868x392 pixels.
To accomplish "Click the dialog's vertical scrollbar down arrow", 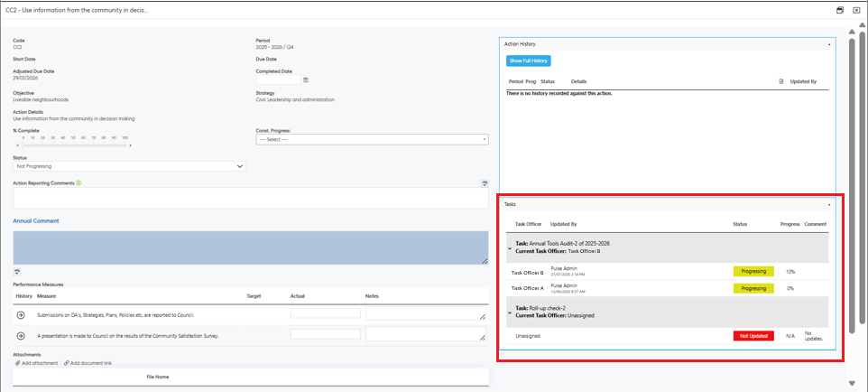I will click(x=852, y=383).
